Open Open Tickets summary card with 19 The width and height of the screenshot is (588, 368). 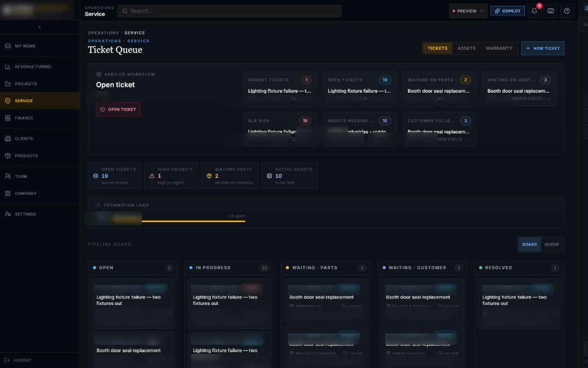[x=359, y=88]
